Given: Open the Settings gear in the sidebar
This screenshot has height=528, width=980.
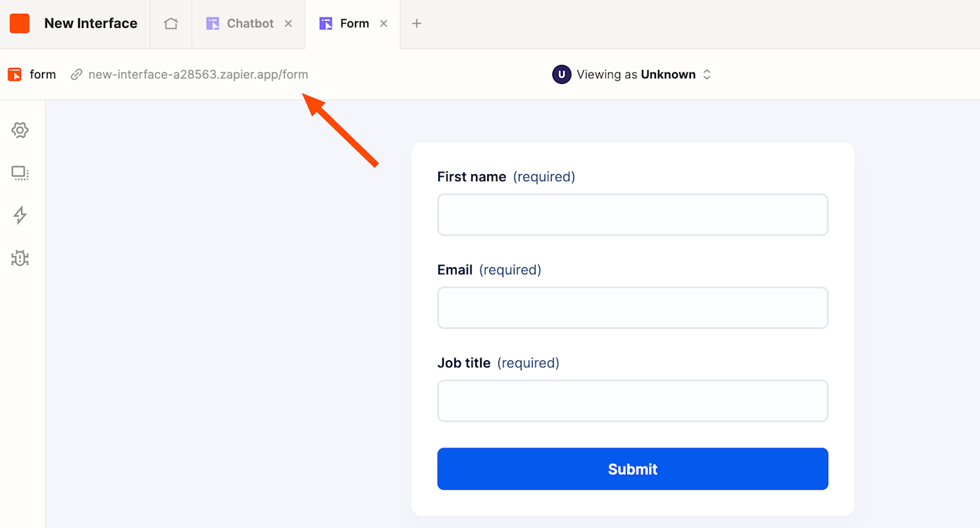Looking at the screenshot, I should click(x=20, y=130).
